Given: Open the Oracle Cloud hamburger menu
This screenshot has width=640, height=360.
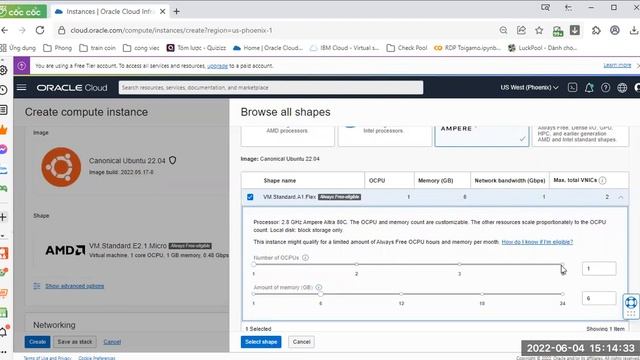Looking at the screenshot, I should (22, 87).
